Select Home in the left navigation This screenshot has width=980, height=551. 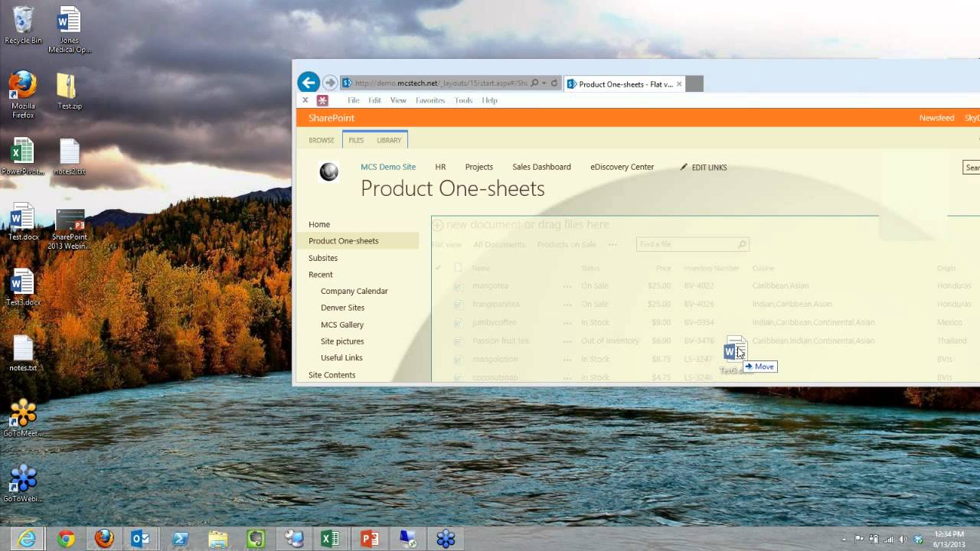tap(319, 224)
